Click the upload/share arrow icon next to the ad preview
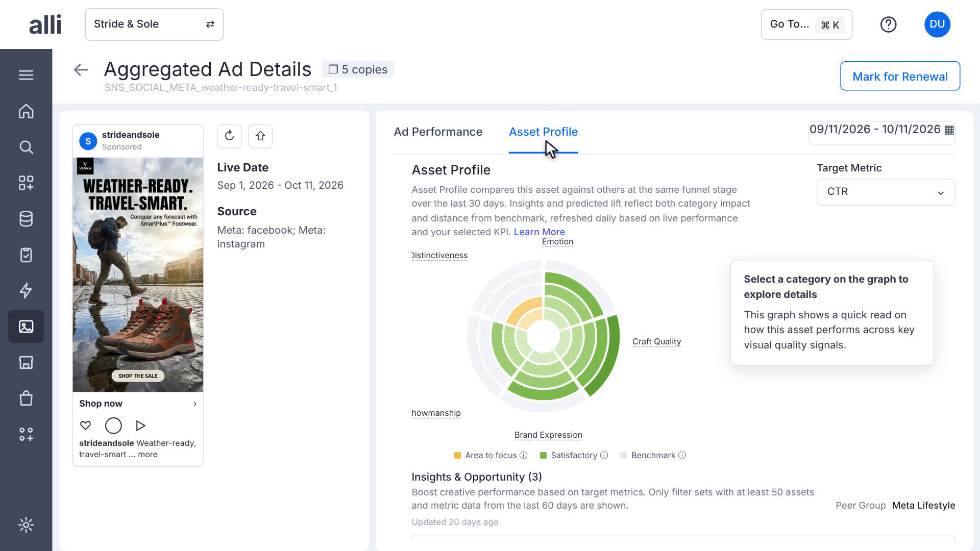 point(260,136)
